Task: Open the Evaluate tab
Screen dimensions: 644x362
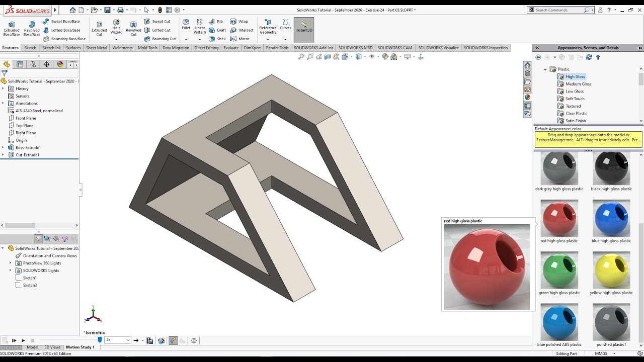Action: tap(231, 48)
